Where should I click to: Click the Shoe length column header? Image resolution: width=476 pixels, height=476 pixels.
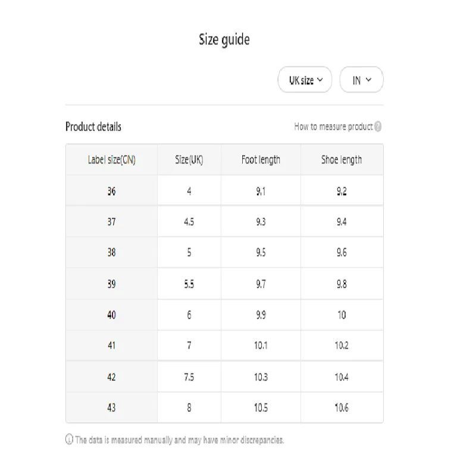(342, 159)
